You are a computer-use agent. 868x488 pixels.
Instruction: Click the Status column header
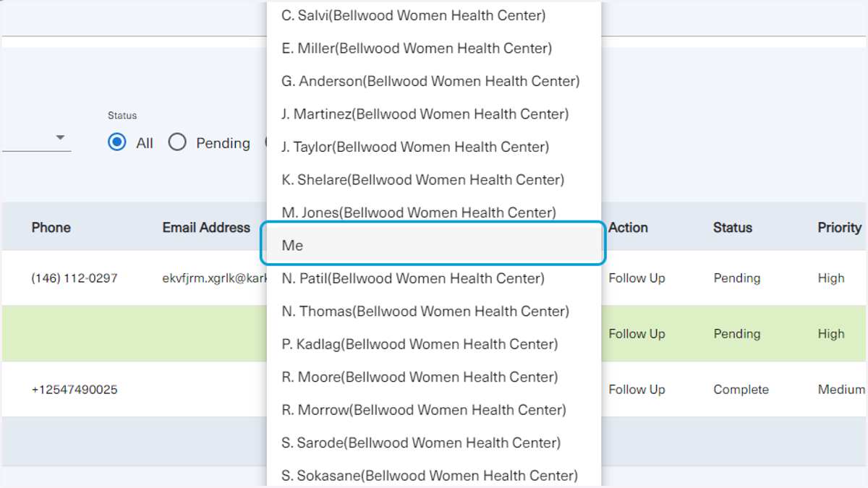(x=733, y=228)
